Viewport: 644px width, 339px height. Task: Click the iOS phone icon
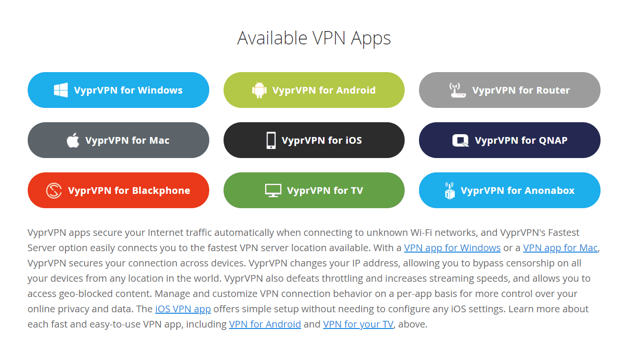(271, 140)
